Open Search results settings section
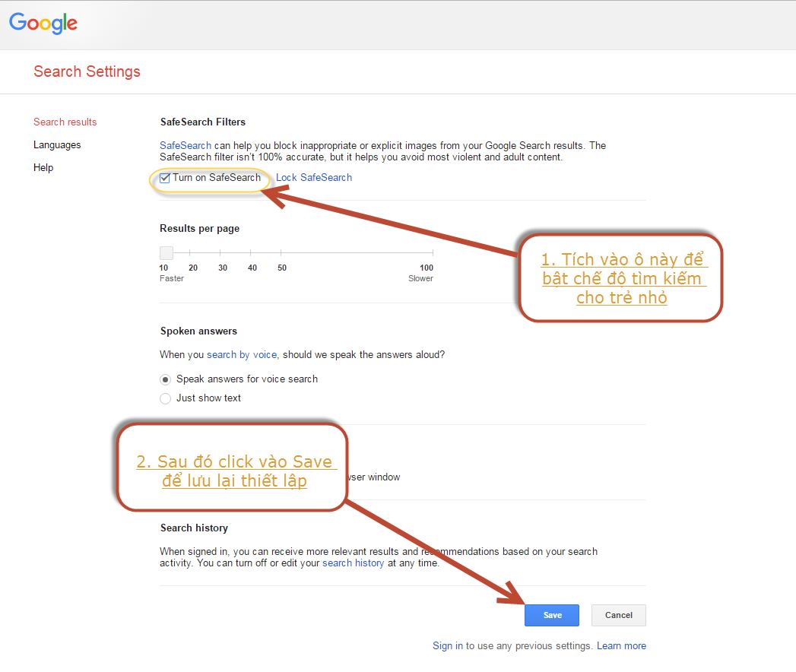The width and height of the screenshot is (796, 672). point(65,122)
